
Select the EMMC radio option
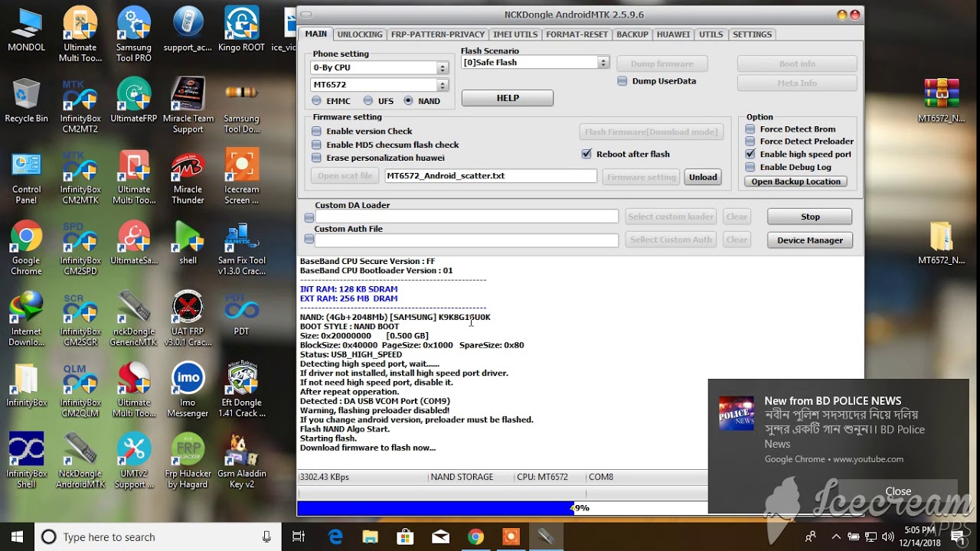click(317, 101)
